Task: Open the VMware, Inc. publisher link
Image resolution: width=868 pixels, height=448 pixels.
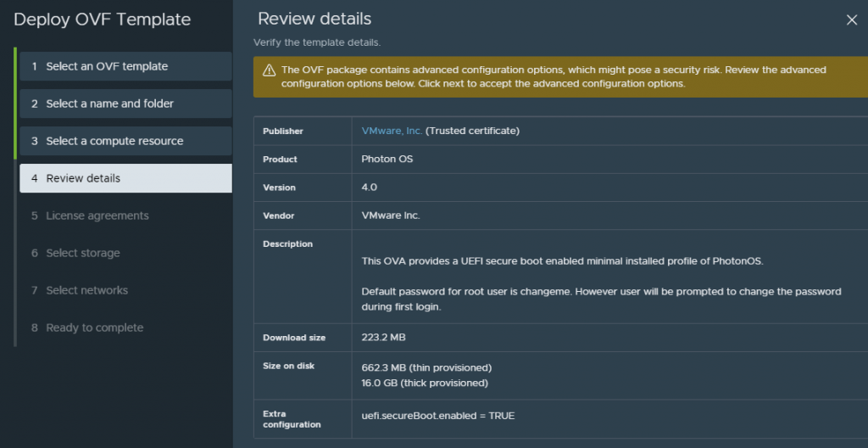Action: click(392, 131)
